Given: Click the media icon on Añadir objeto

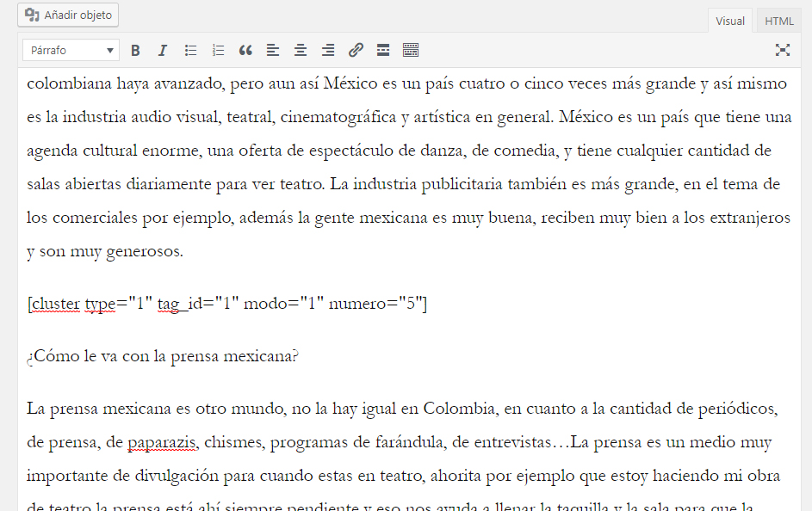Looking at the screenshot, I should [x=32, y=15].
